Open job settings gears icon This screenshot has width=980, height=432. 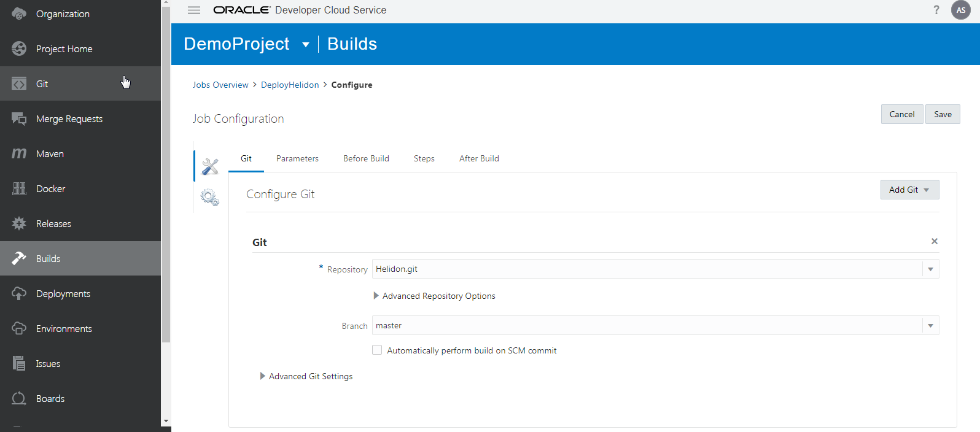coord(210,198)
